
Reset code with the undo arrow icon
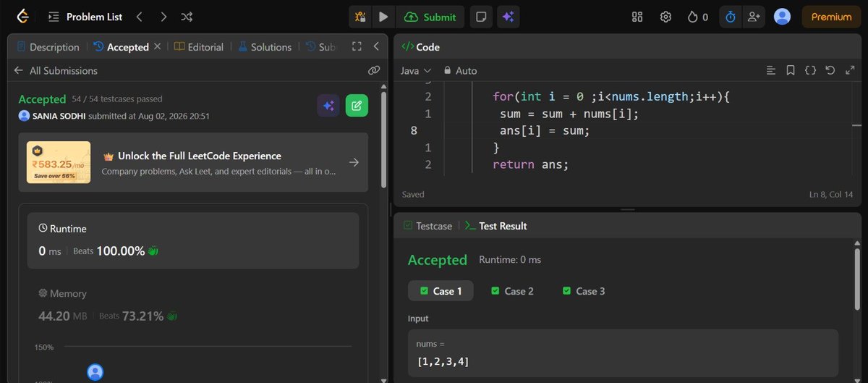pos(830,70)
